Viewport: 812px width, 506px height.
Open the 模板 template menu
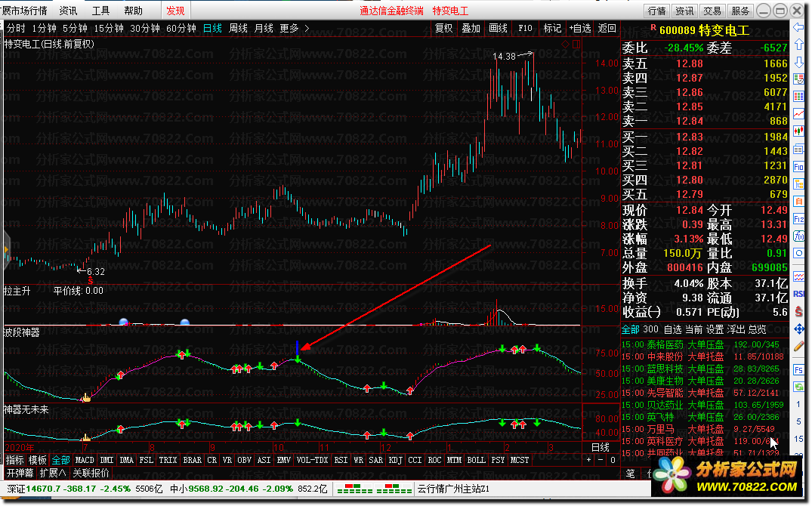[x=37, y=460]
